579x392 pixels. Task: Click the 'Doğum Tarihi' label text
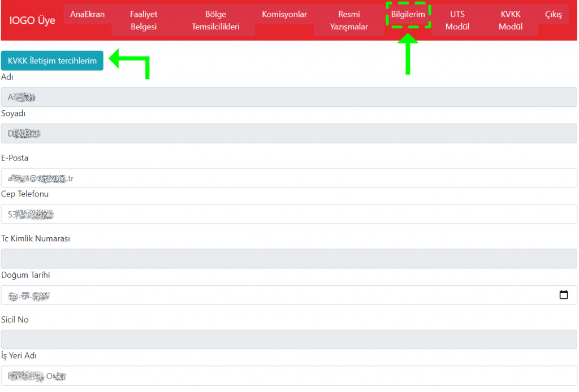click(25, 275)
